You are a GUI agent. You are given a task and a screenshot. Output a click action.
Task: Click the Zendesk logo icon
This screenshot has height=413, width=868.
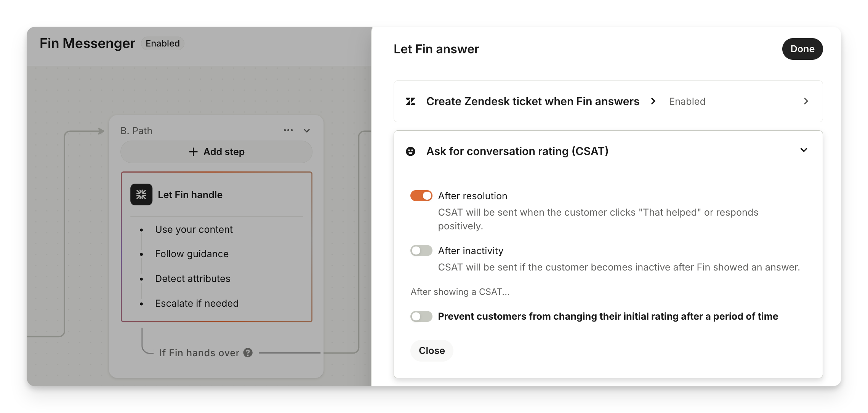tap(410, 101)
